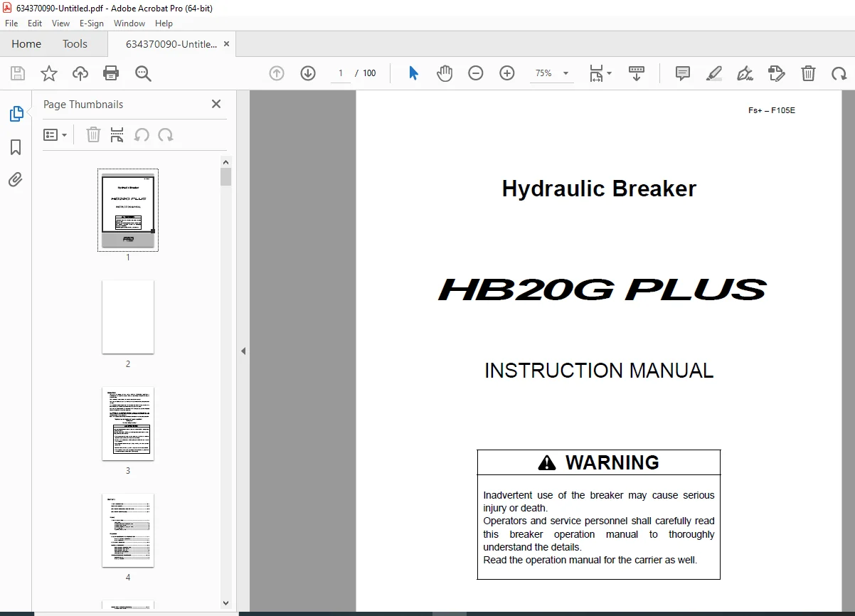Go to previous page arrow

point(277,73)
